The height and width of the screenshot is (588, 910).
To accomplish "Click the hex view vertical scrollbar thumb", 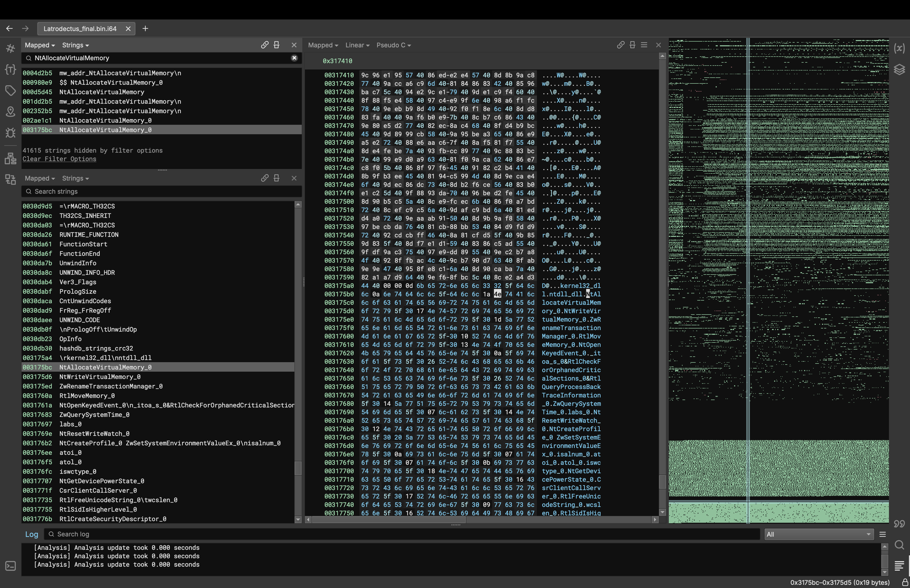I will tap(662, 481).
